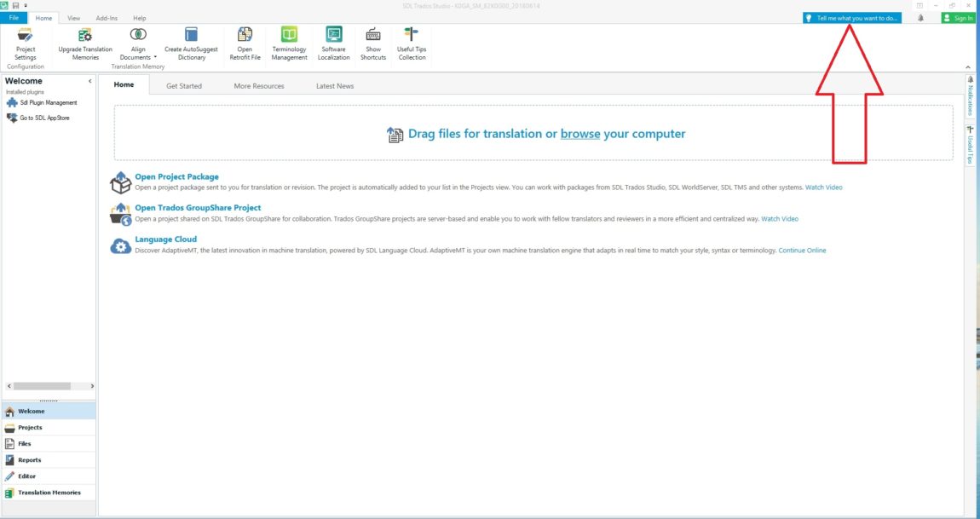Switch to the Translation Memories view
This screenshot has width=980, height=519.
(48, 493)
